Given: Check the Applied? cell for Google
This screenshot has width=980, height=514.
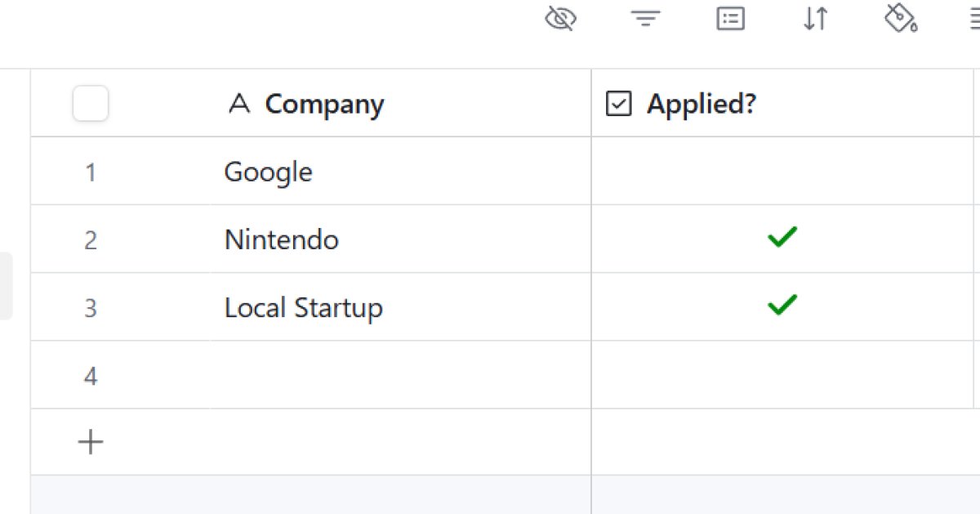Looking at the screenshot, I should (x=782, y=172).
